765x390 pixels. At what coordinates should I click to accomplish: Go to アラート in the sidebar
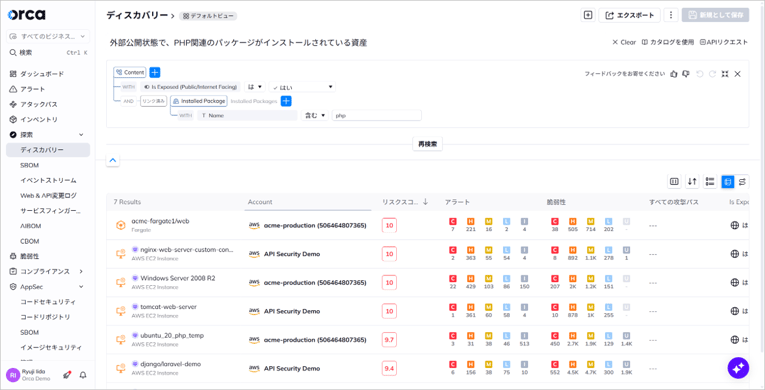point(32,89)
